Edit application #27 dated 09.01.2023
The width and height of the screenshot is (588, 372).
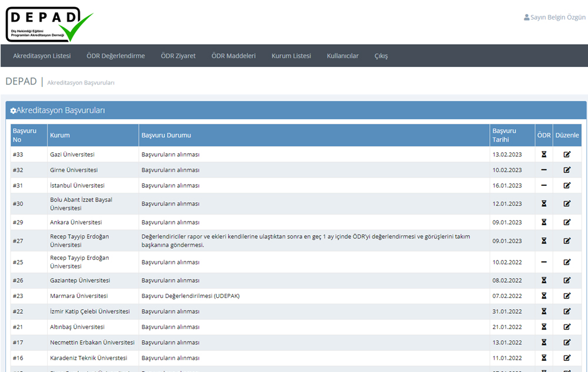click(567, 241)
